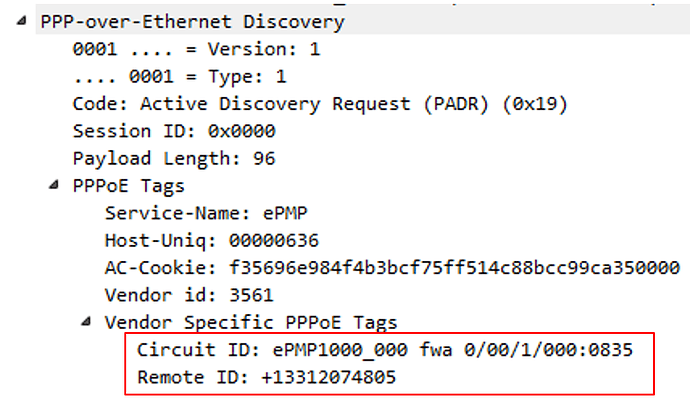
Task: Select the Circuit ID ePMP1000 row
Action: pos(385,350)
